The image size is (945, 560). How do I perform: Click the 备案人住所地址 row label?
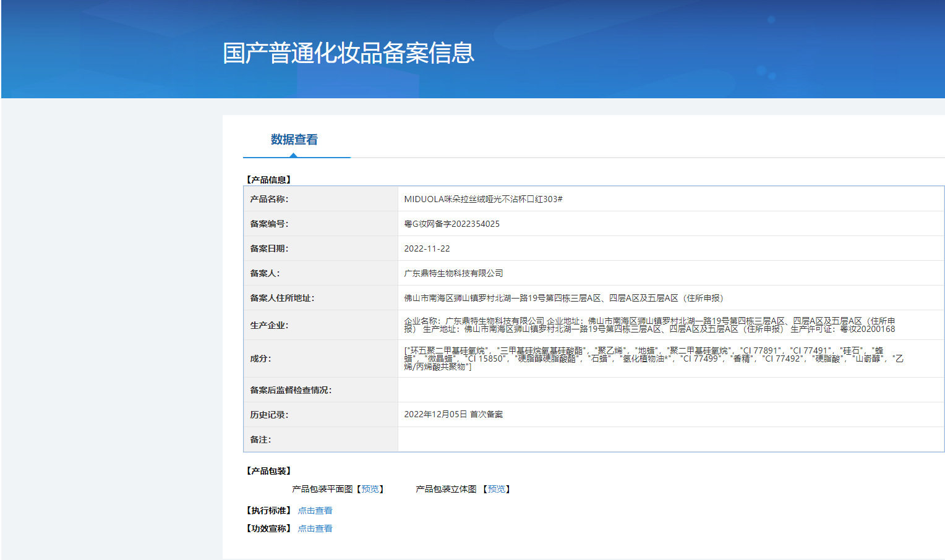click(282, 298)
